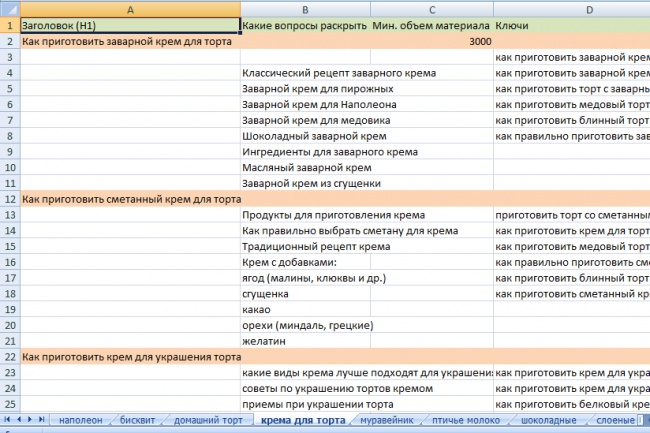The image size is (650, 433).
Task: Switch to домашний торт sheet tab
Action: [x=208, y=420]
